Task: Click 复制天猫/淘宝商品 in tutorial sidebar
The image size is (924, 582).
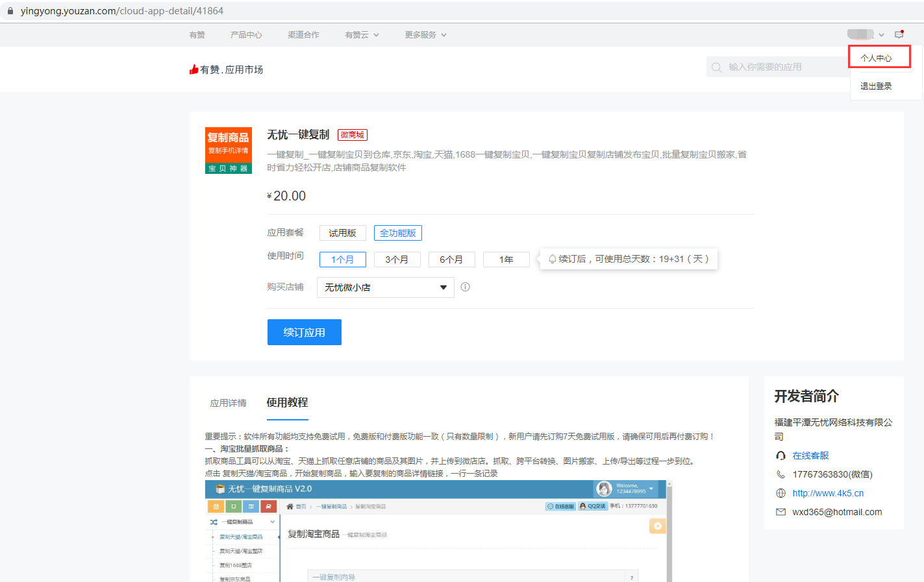Action: tap(241, 537)
